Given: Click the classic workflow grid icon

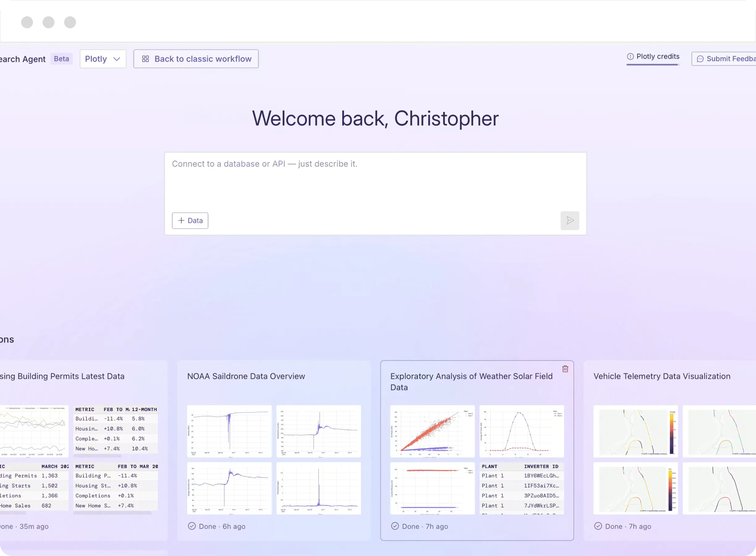Looking at the screenshot, I should (145, 59).
